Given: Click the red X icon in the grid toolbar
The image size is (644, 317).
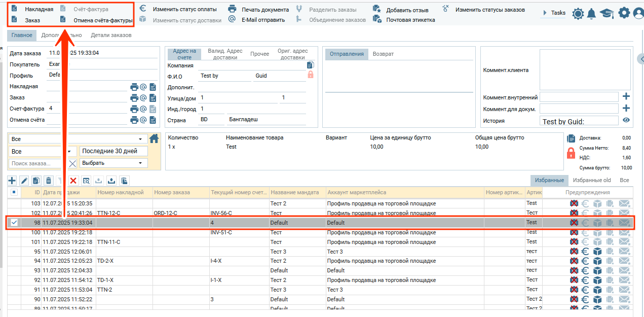Looking at the screenshot, I should 73,181.
